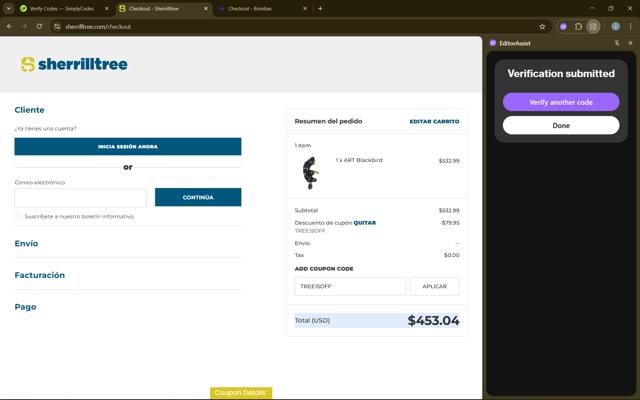Click the Sherrilltree logo

(x=74, y=64)
